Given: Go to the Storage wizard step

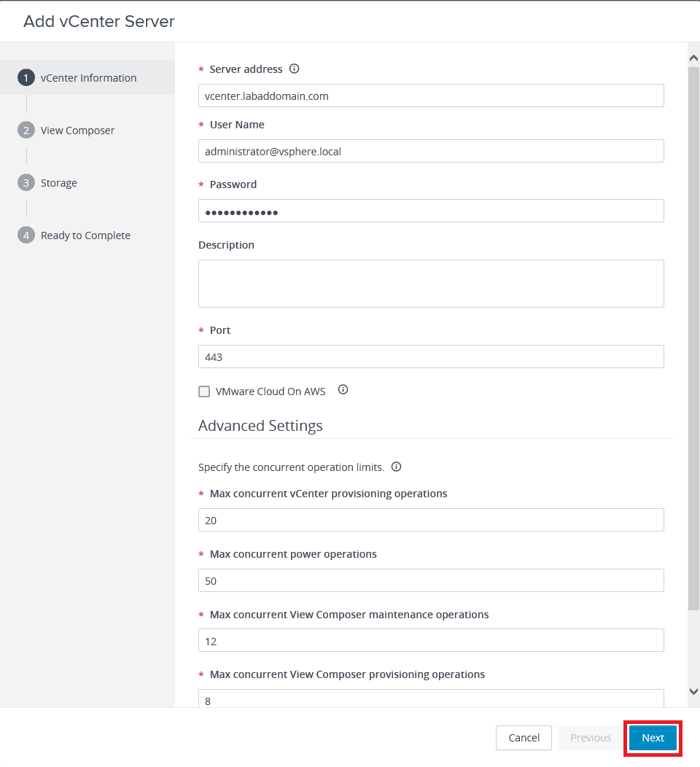Looking at the screenshot, I should pos(58,183).
